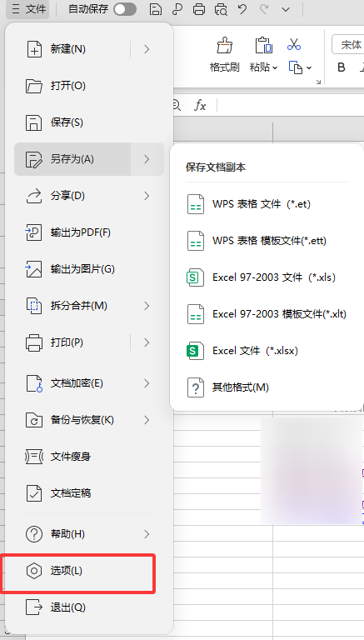This screenshot has width=364, height=640.
Task: Click the 格式刷 format painter icon
Action: pyautogui.click(x=224, y=45)
